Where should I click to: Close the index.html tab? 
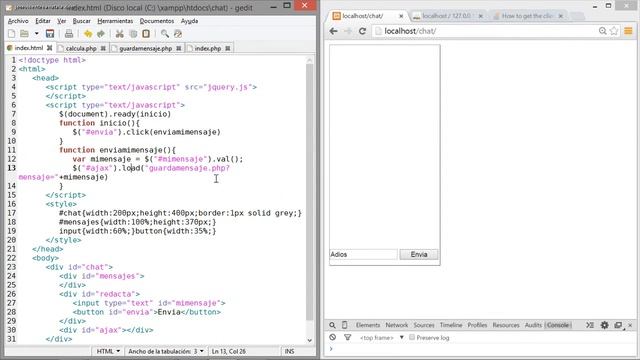(49, 48)
